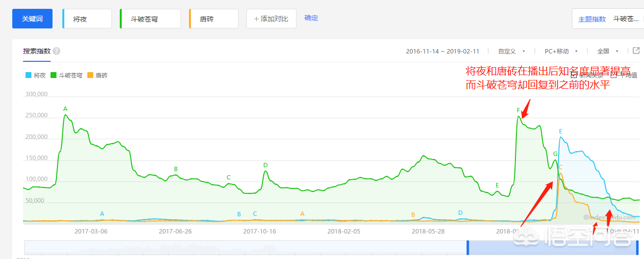This screenshot has width=644, height=259.
Task: Click the blue 将夜 legend swatch
Action: pyautogui.click(x=28, y=76)
